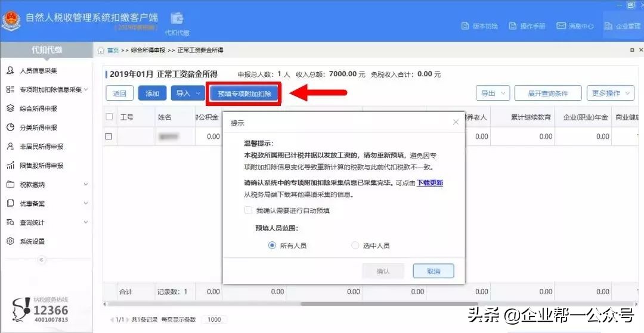Open 企业管理 building icon
The image size is (644, 333).
point(608,26)
